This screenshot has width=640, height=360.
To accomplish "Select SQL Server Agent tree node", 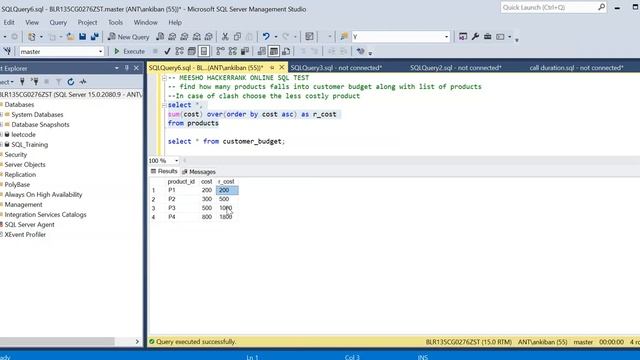I will point(29,224).
